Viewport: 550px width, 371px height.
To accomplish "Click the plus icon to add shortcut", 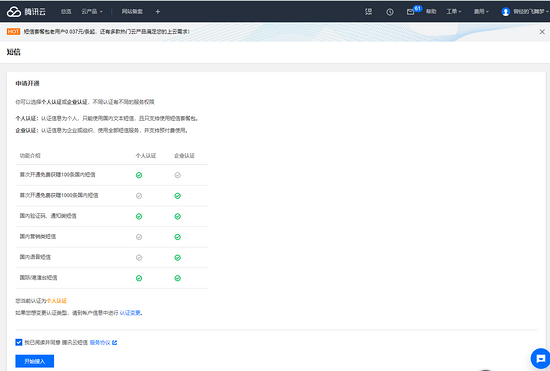I will click(x=157, y=12).
